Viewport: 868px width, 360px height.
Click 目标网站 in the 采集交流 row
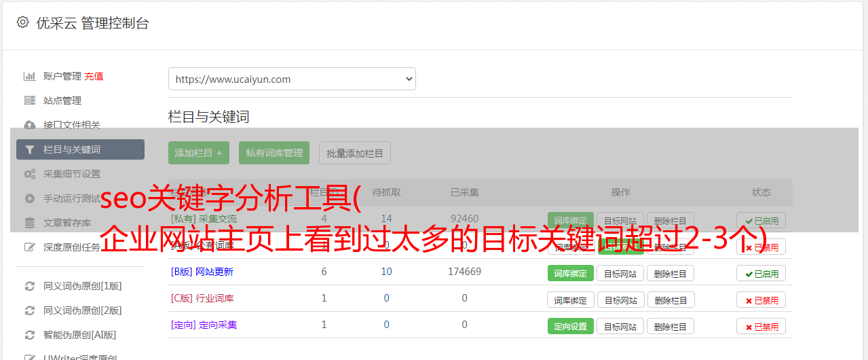point(620,221)
